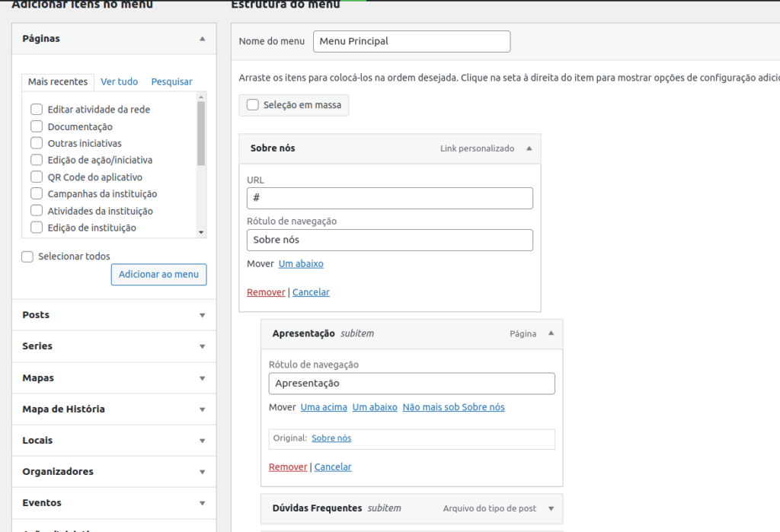Click the pages list scroll-up arrow
The height and width of the screenshot is (532, 780).
tap(201, 97)
